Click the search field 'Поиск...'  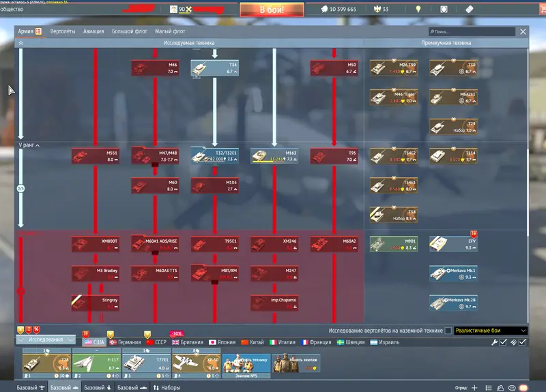click(473, 31)
